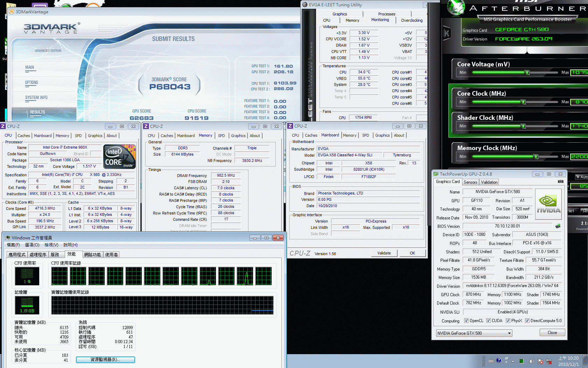Open the 檢視(V) menu in Task Manager
Screen dimensions: 588x368
pos(51,245)
